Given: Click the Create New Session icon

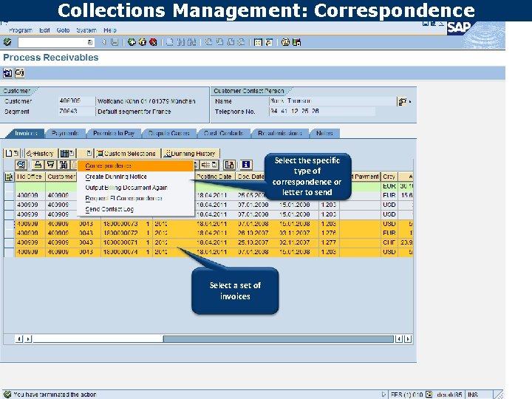Looking at the screenshot, I should (258, 42).
